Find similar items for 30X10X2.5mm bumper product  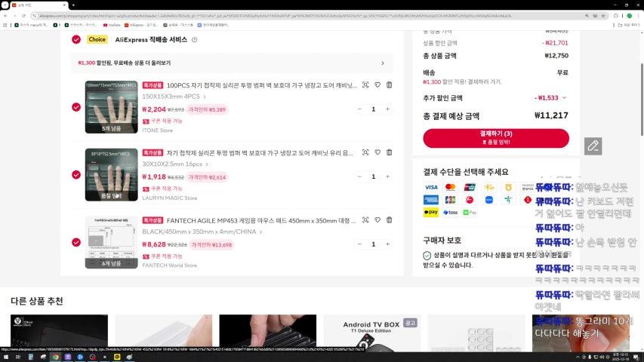[365, 152]
